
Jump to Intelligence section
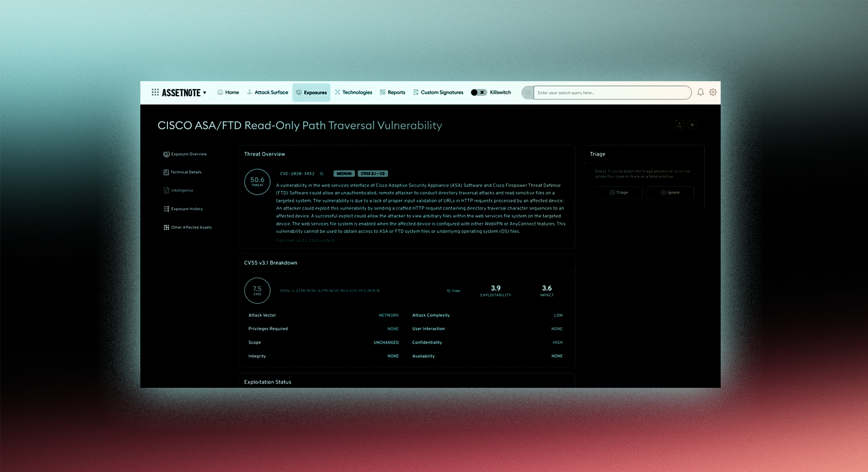pos(178,190)
